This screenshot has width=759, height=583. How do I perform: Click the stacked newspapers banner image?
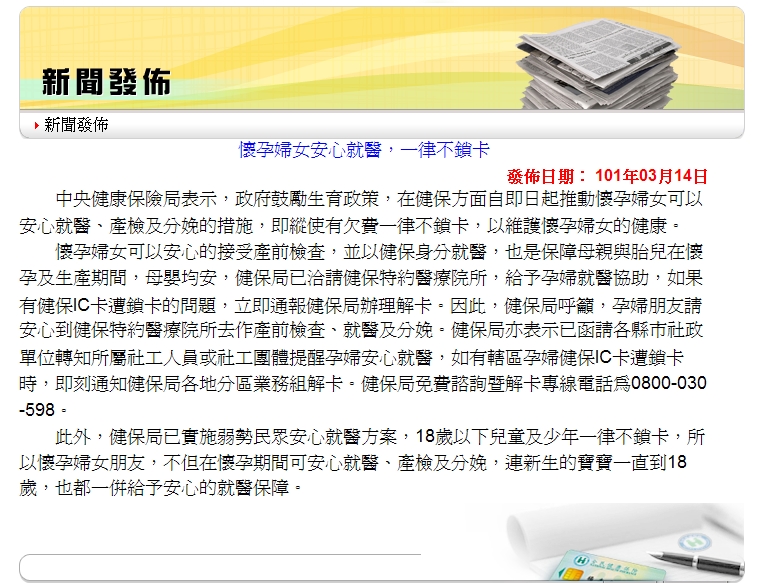pos(598,63)
